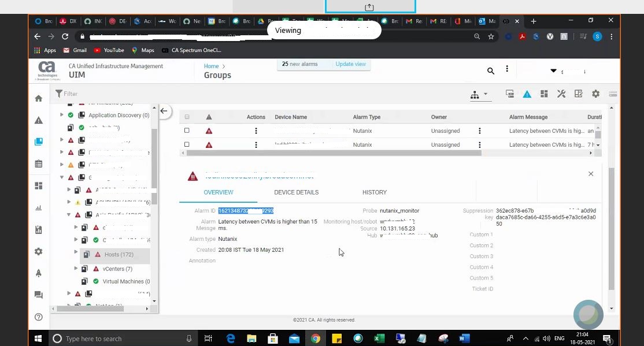The width and height of the screenshot is (644, 346).
Task: Open the chat bubbles icon in left sidebar
Action: [x=39, y=295]
